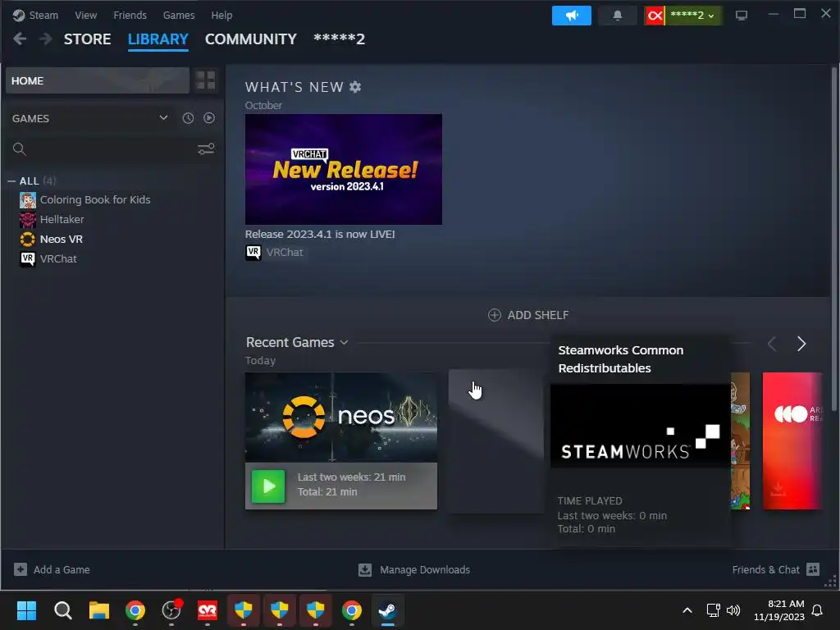840x630 pixels.
Task: Open File Explorer from the taskbar
Action: point(99,610)
